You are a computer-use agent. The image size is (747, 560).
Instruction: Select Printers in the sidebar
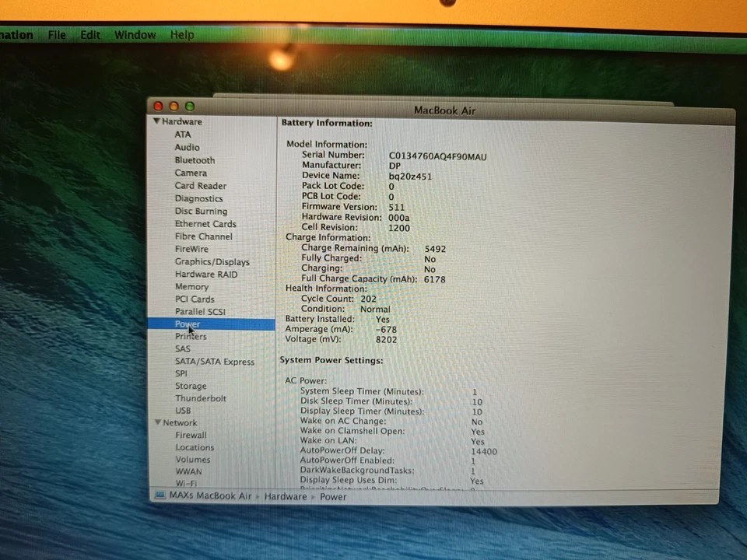click(x=191, y=336)
